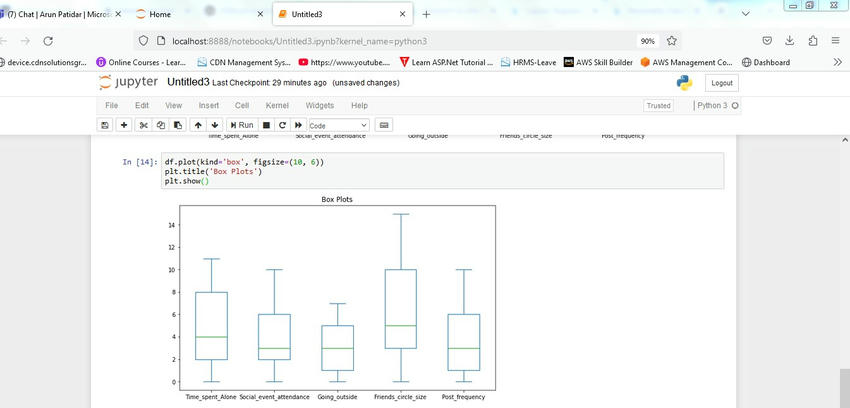Cut selected cells with the scissors icon
The width and height of the screenshot is (850, 408).
[143, 125]
